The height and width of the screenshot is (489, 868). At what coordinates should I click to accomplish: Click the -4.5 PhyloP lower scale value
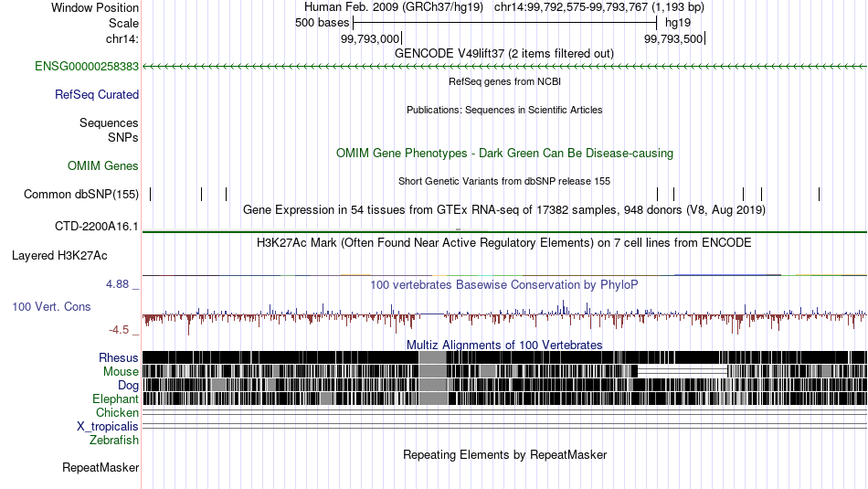coord(119,330)
